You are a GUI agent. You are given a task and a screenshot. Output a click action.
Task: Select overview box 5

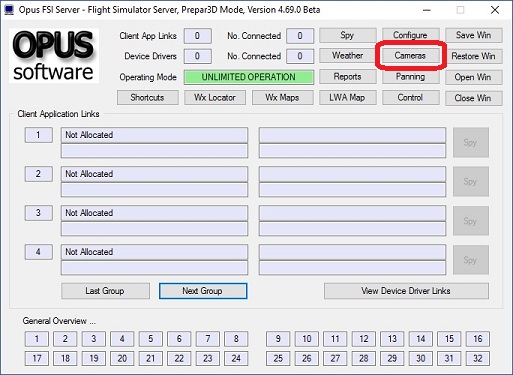tap(151, 339)
